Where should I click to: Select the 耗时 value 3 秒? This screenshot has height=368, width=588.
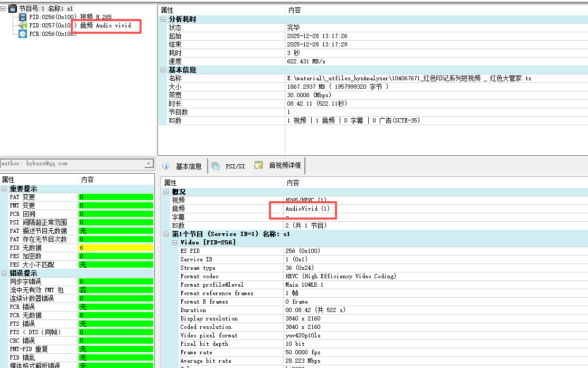[x=293, y=53]
